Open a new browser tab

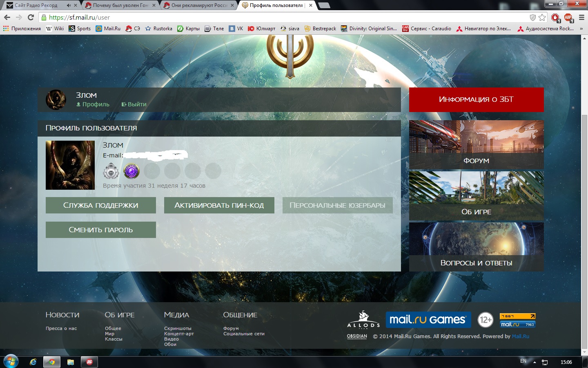click(x=324, y=5)
